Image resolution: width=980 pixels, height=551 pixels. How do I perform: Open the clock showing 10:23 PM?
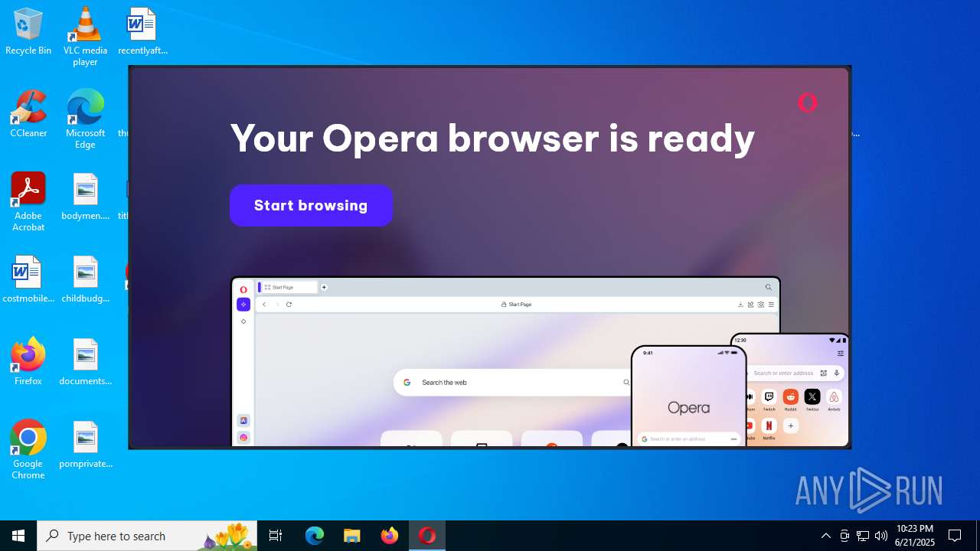pos(915,536)
